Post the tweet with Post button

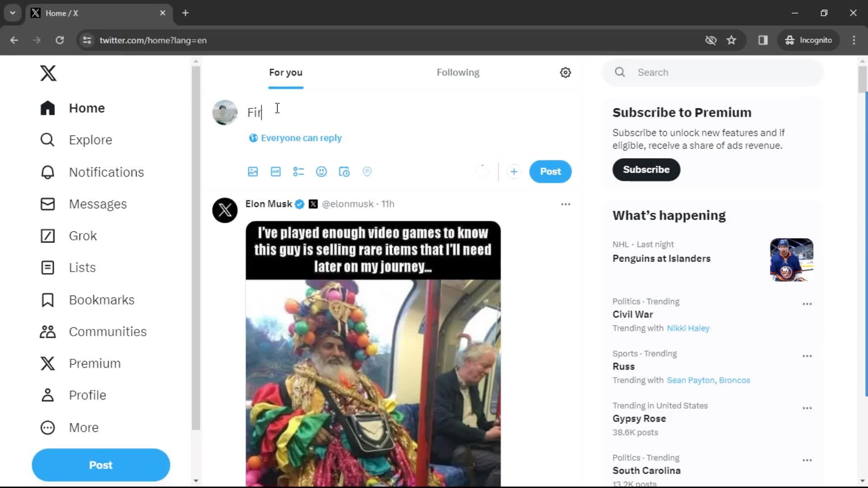[550, 172]
